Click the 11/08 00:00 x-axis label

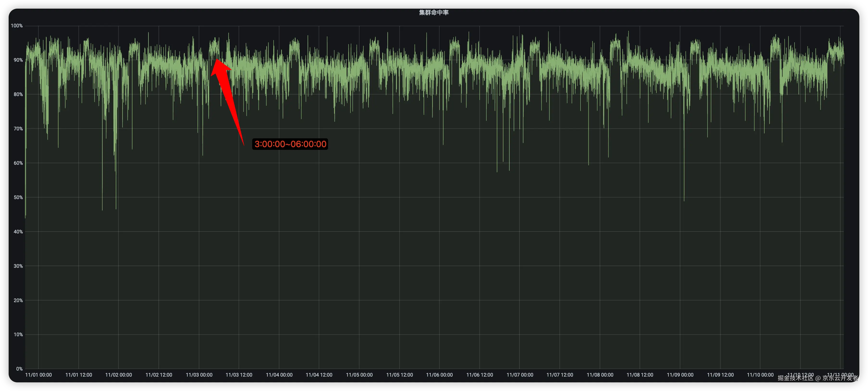tap(600, 375)
